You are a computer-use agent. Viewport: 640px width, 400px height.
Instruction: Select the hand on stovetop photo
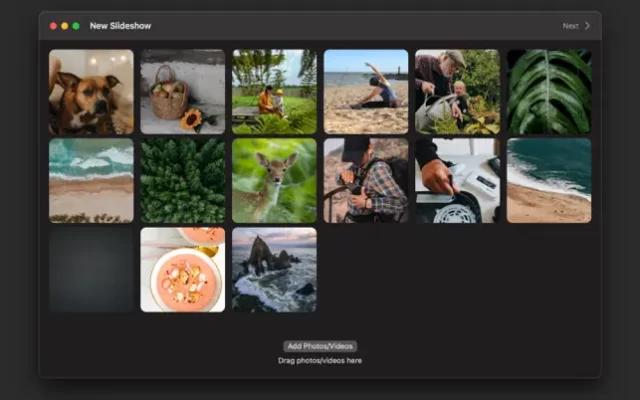[x=457, y=181]
